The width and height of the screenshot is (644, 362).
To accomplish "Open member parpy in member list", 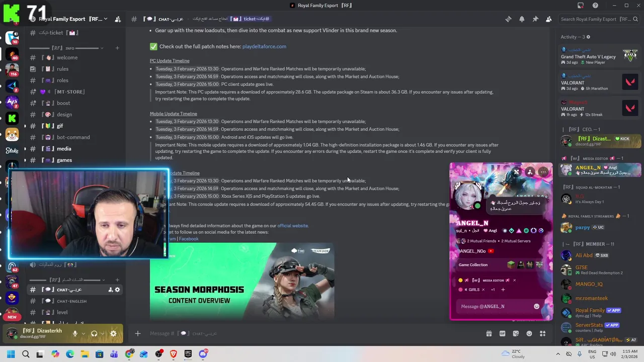I will [601, 228].
